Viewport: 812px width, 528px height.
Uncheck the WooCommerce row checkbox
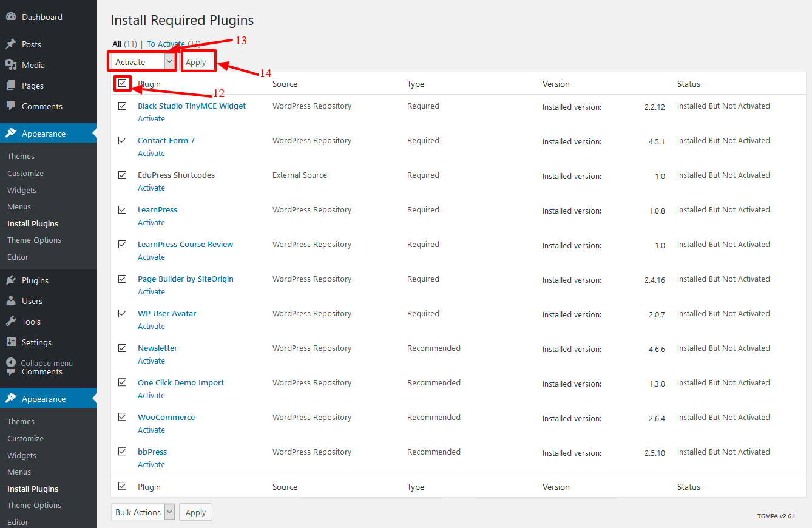click(123, 417)
